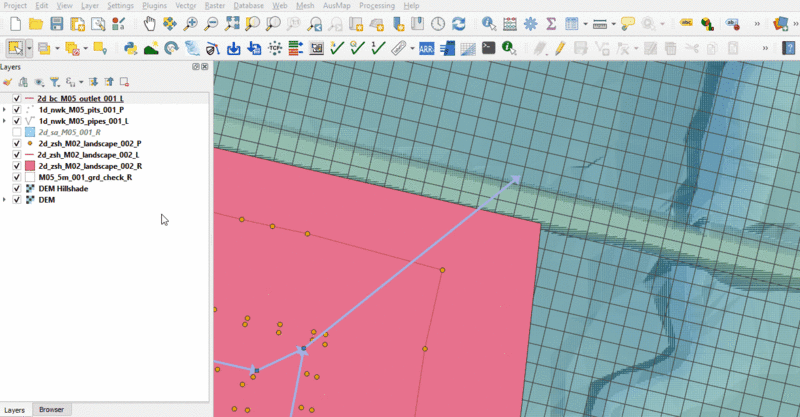Uncheck the 2d_bc_M05_outlet_001_L layer visibility
The height and width of the screenshot is (417, 800).
coord(17,99)
